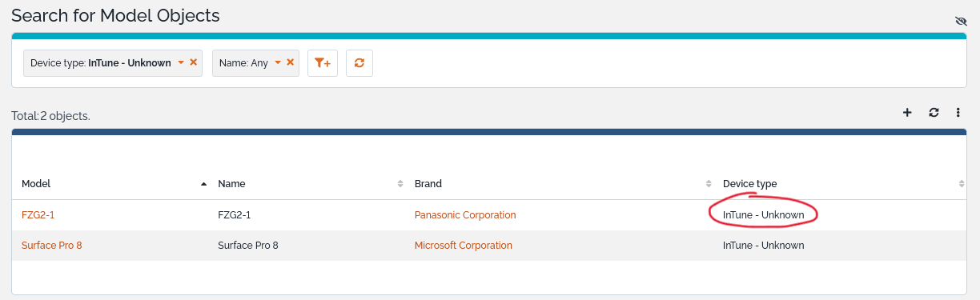Open the Surface Pro 8 model link
980x300 pixels.
[52, 246]
